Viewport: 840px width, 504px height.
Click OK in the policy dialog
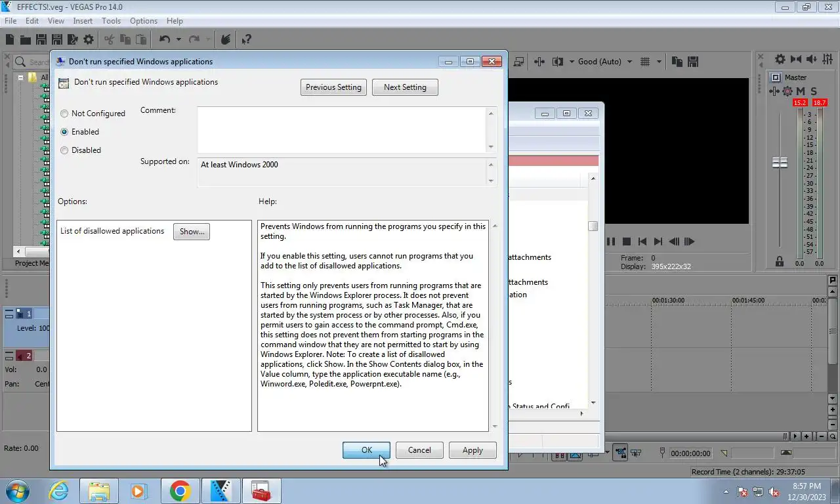coord(367,450)
